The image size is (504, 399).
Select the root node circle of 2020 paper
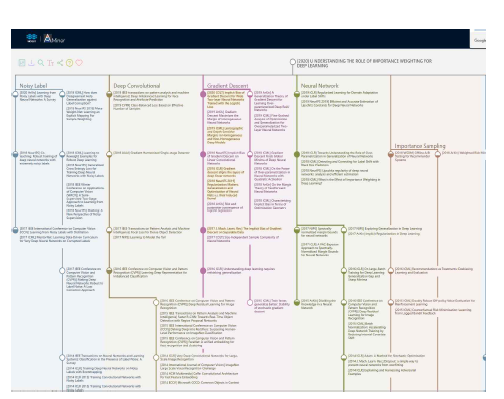293,62
